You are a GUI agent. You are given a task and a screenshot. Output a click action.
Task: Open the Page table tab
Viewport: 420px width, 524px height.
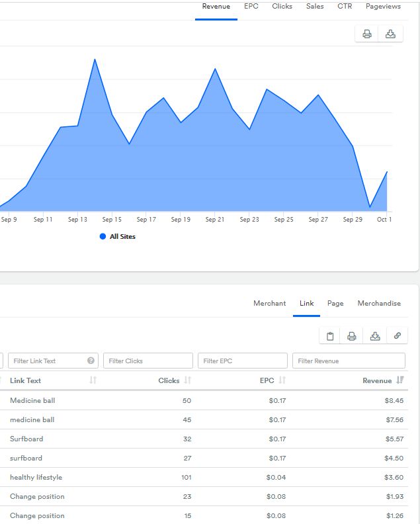point(335,303)
